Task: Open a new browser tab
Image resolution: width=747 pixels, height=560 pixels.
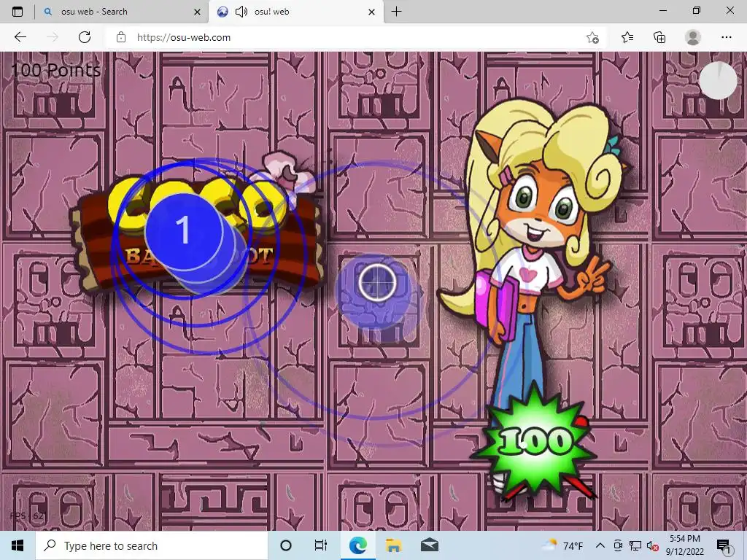Action: (x=396, y=12)
